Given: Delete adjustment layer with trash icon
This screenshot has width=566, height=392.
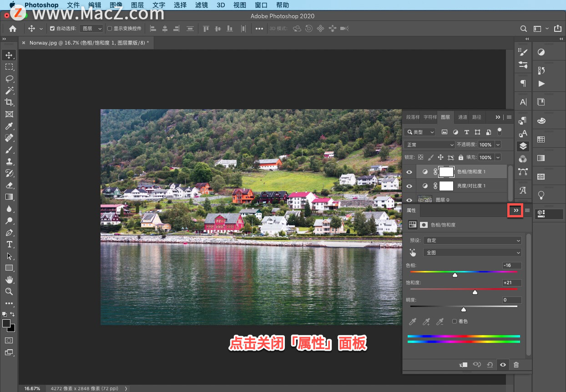Looking at the screenshot, I should [x=516, y=365].
